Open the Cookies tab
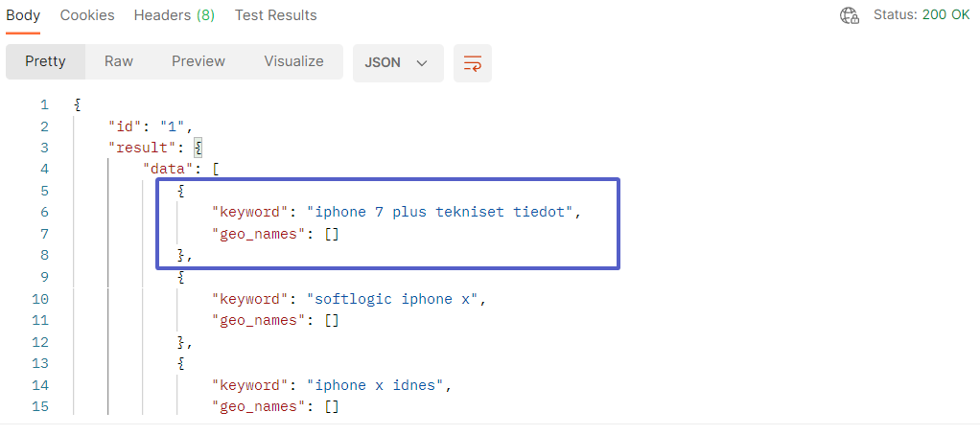The image size is (980, 435). (87, 15)
